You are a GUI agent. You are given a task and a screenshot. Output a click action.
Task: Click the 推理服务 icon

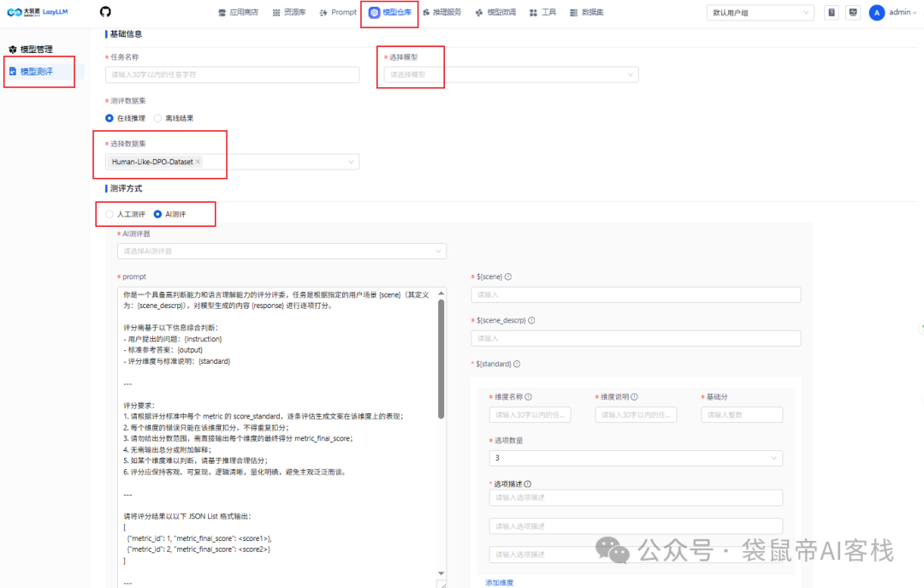(x=426, y=12)
